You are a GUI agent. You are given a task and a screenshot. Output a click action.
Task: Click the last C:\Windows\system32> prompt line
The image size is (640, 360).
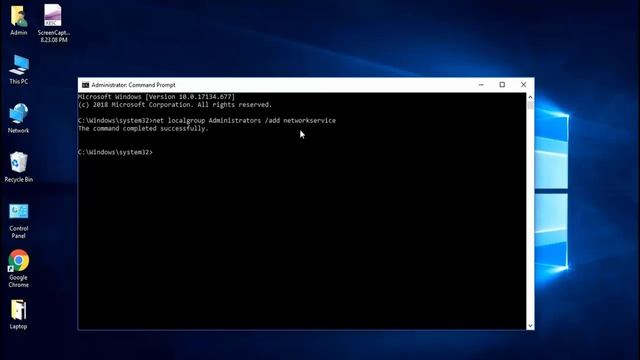click(x=116, y=152)
